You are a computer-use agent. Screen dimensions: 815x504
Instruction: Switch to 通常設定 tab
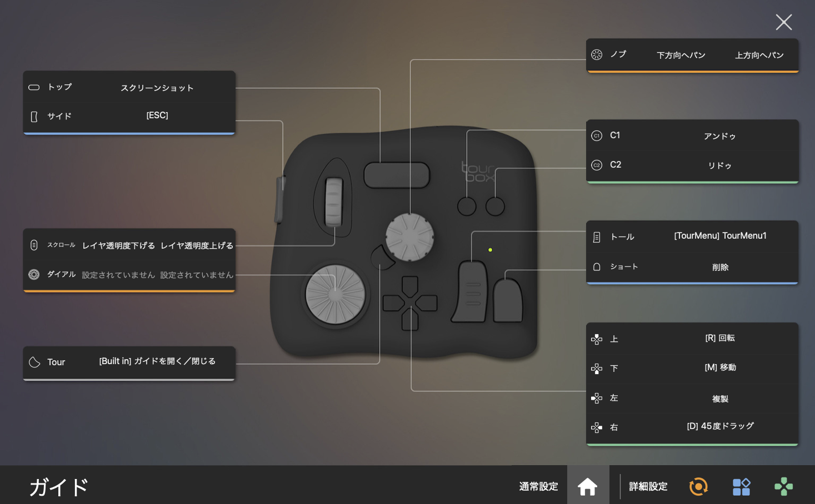[x=538, y=486]
